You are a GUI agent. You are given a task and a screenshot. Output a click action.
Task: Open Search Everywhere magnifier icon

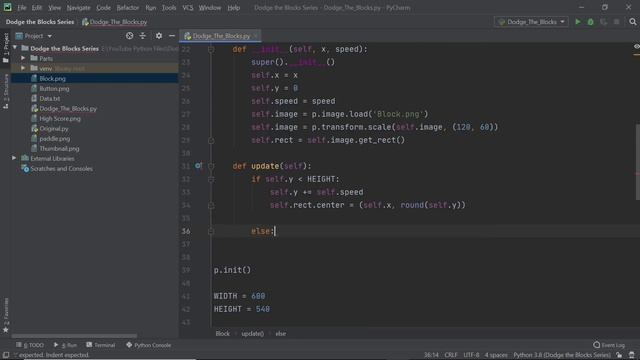coord(633,22)
